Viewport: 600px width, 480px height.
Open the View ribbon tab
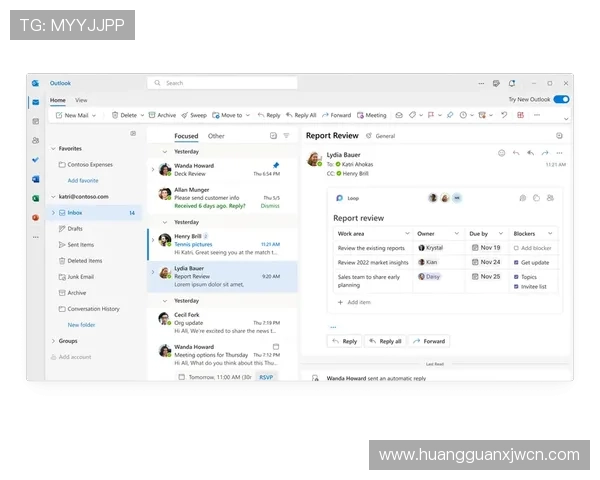[81, 100]
